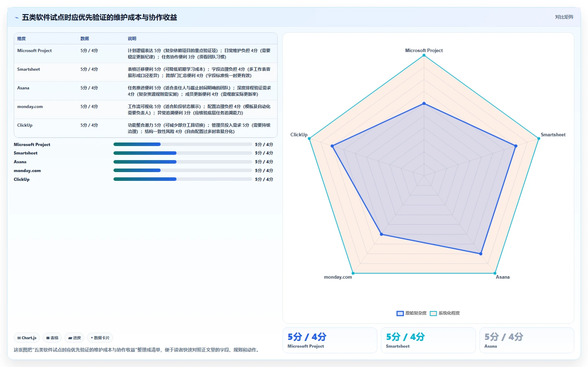Click the Smartsheet progress bar
Image resolution: width=588 pixels, height=367 pixels.
coord(182,153)
